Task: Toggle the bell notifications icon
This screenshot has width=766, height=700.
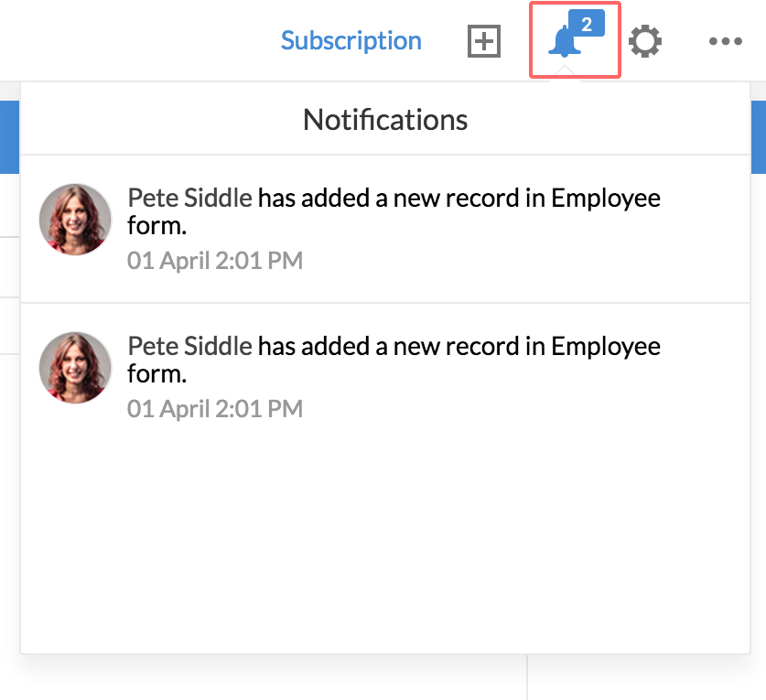Action: [565, 44]
